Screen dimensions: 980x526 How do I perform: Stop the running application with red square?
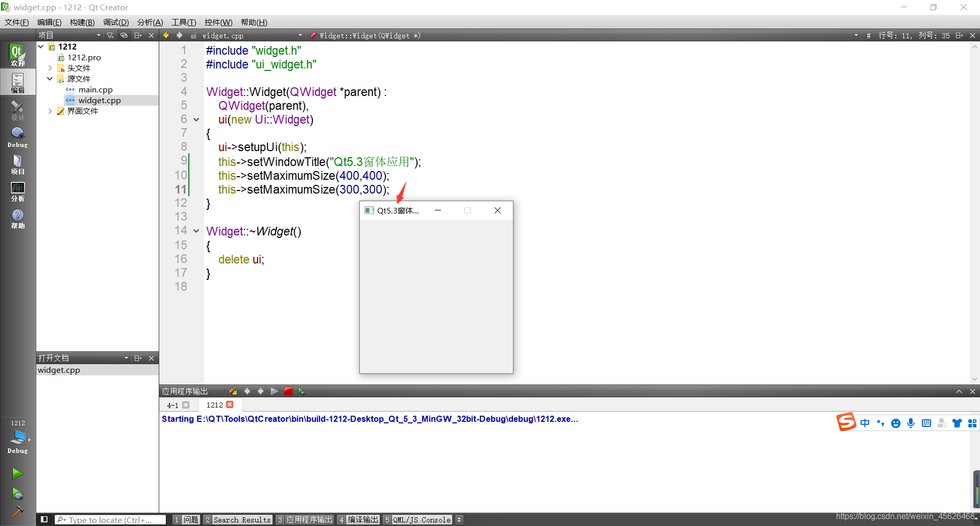(288, 391)
